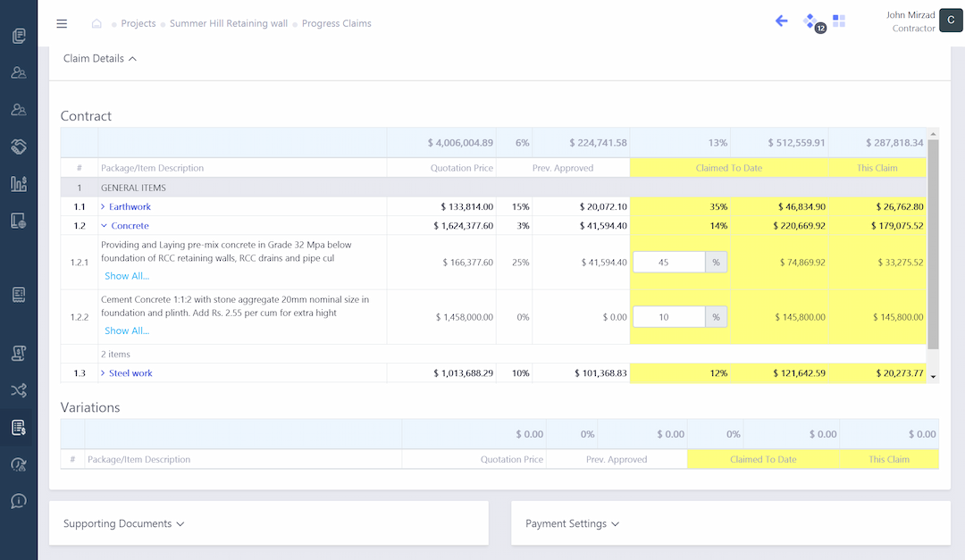This screenshot has height=560, width=965.
Task: Go to home via breadcrumb house icon
Action: (96, 23)
